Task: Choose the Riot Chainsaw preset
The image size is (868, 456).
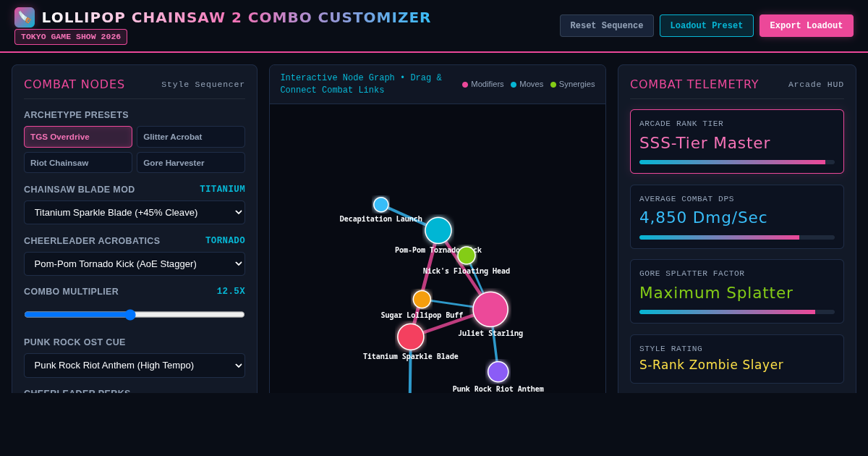Action: coord(78,163)
